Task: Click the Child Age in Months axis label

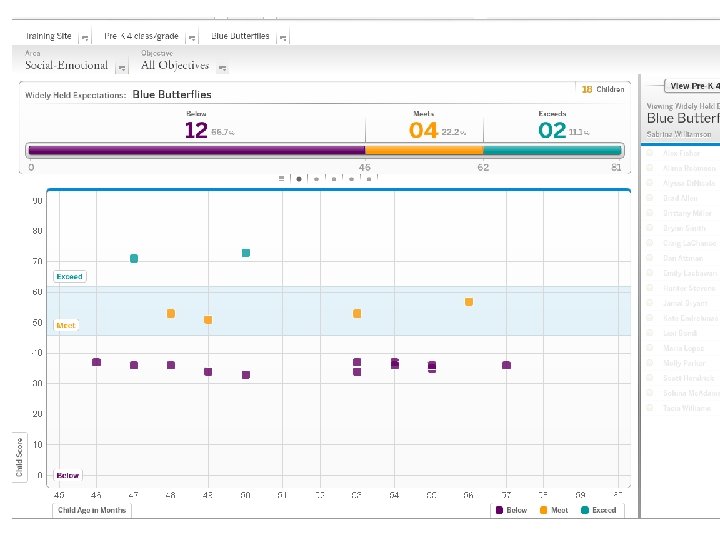Action: point(92,510)
